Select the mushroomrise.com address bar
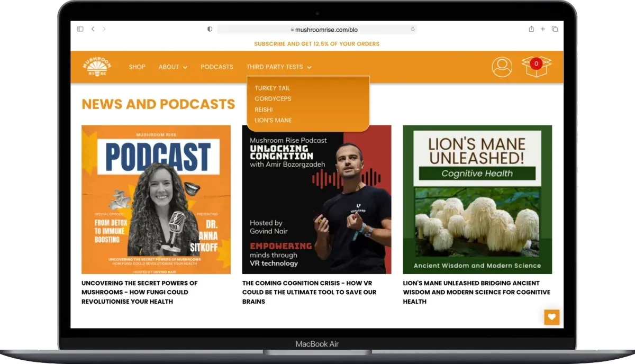This screenshot has width=635, height=364. coord(317,30)
